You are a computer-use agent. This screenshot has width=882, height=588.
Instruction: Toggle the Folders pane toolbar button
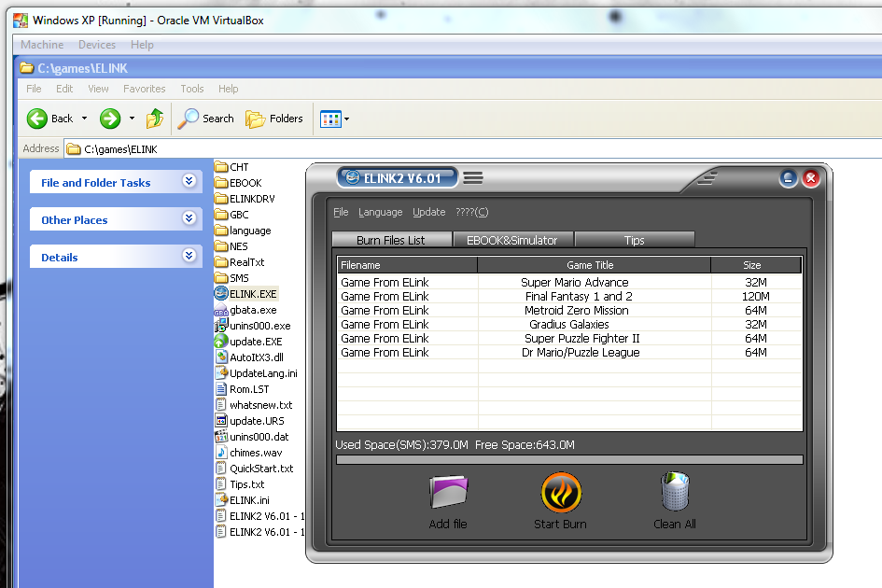[x=274, y=119]
